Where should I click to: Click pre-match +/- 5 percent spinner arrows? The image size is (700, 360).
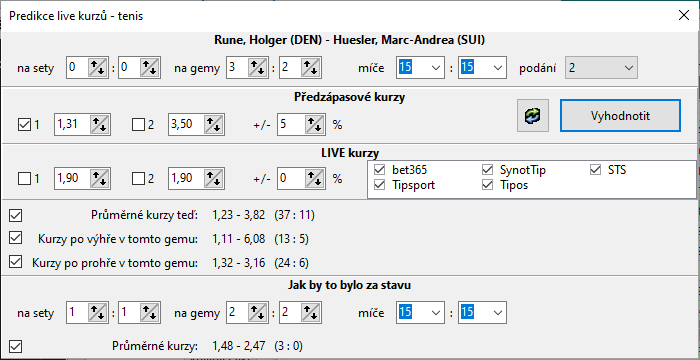tap(315, 124)
